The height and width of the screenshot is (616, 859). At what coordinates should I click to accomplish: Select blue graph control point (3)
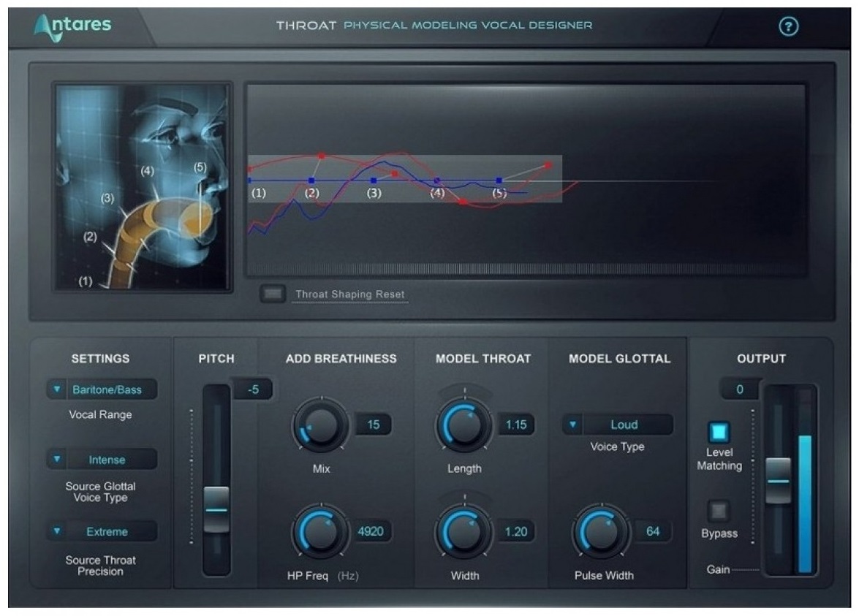point(374,180)
